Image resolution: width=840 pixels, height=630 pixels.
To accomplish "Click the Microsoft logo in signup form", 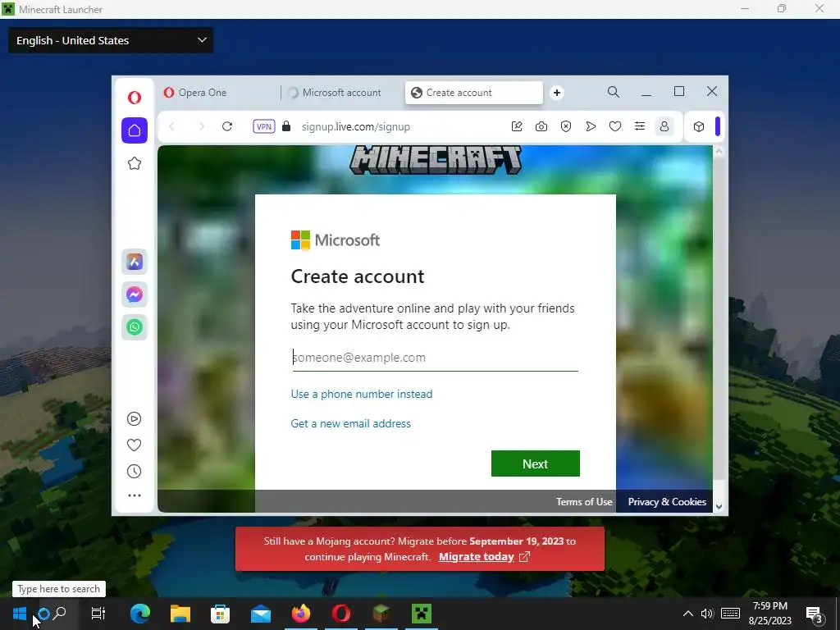I will (x=336, y=240).
